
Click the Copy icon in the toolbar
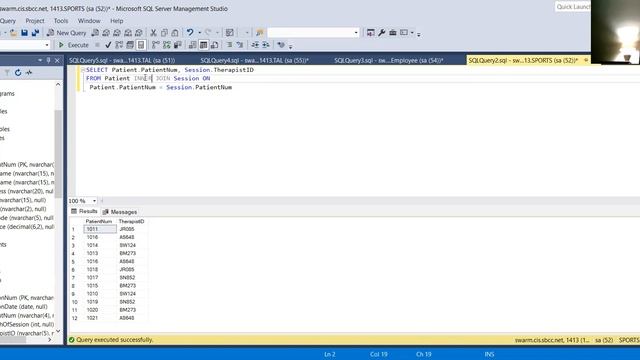pos(164,33)
